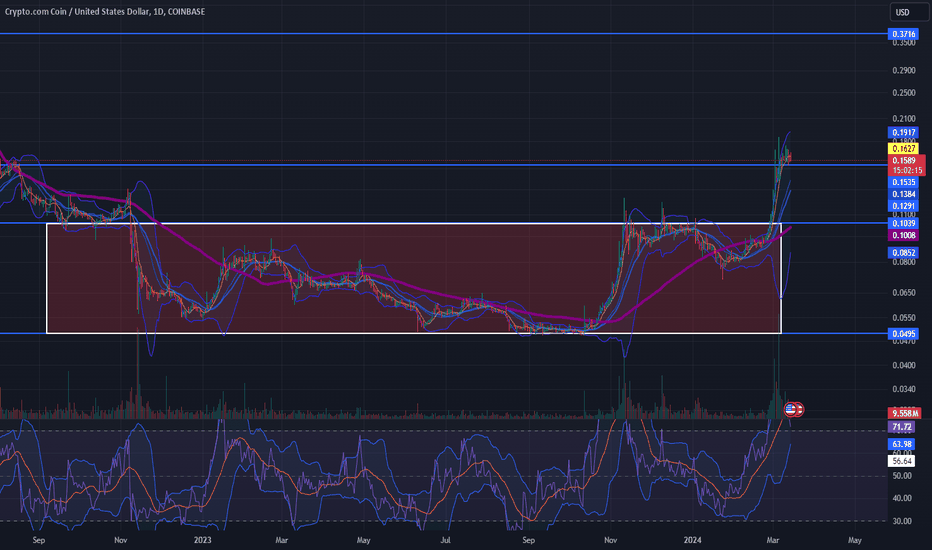Image resolution: width=932 pixels, height=550 pixels.
Task: Click the front US flag economic event icon
Action: [791, 408]
